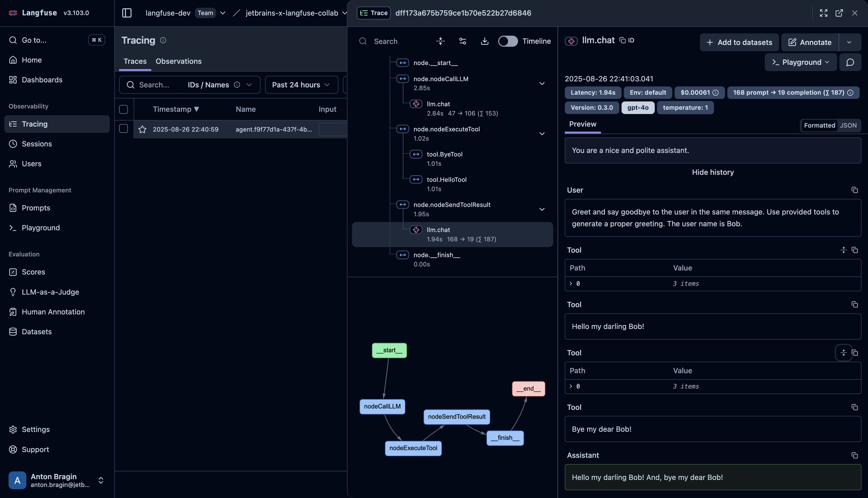Switch to the Observations tab
This screenshot has height=498, width=868.
(179, 61)
